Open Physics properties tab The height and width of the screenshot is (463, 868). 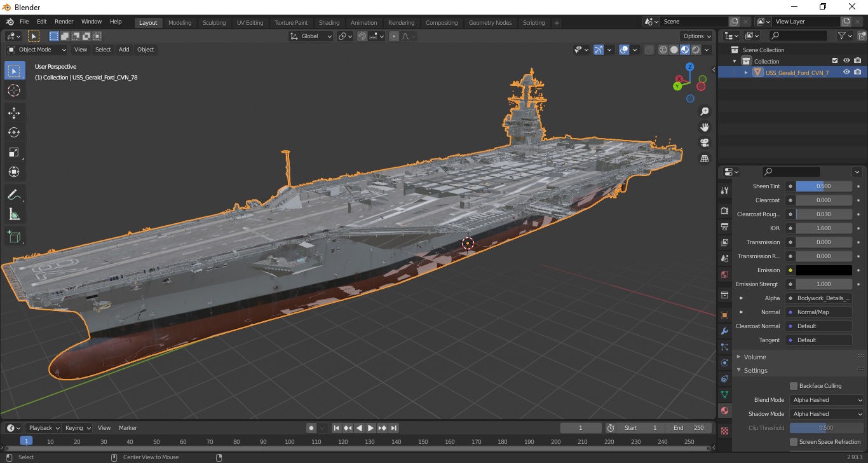(x=724, y=363)
